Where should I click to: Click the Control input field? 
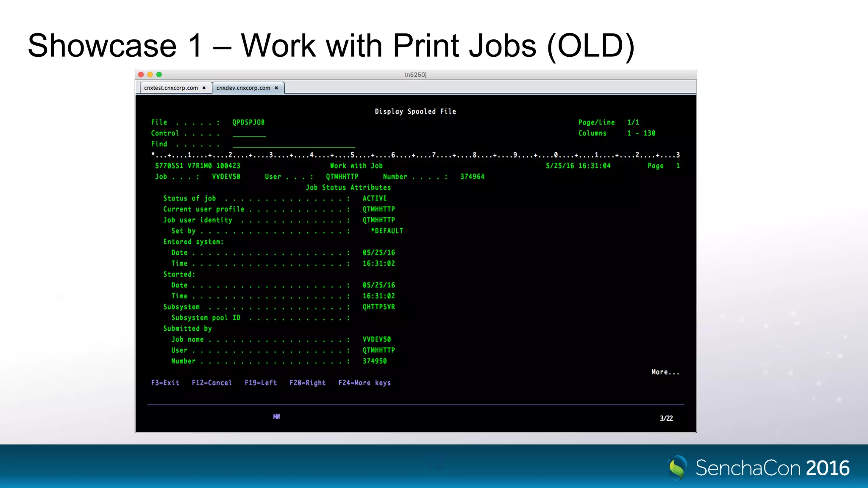coord(249,133)
